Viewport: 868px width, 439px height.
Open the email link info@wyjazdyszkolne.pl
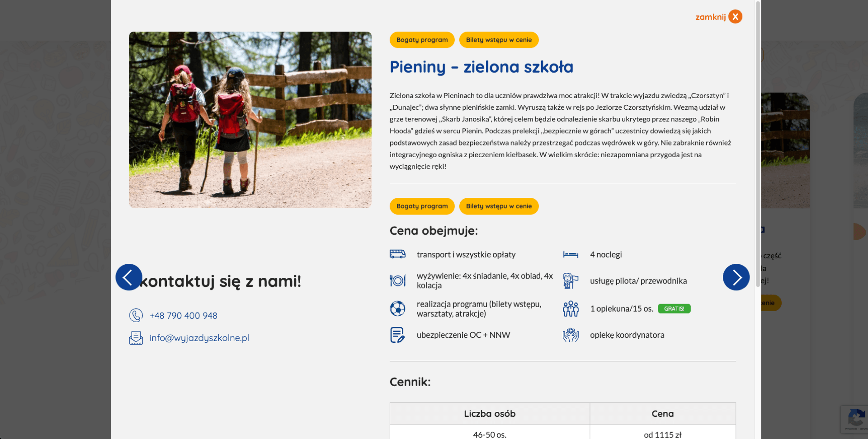coord(199,337)
